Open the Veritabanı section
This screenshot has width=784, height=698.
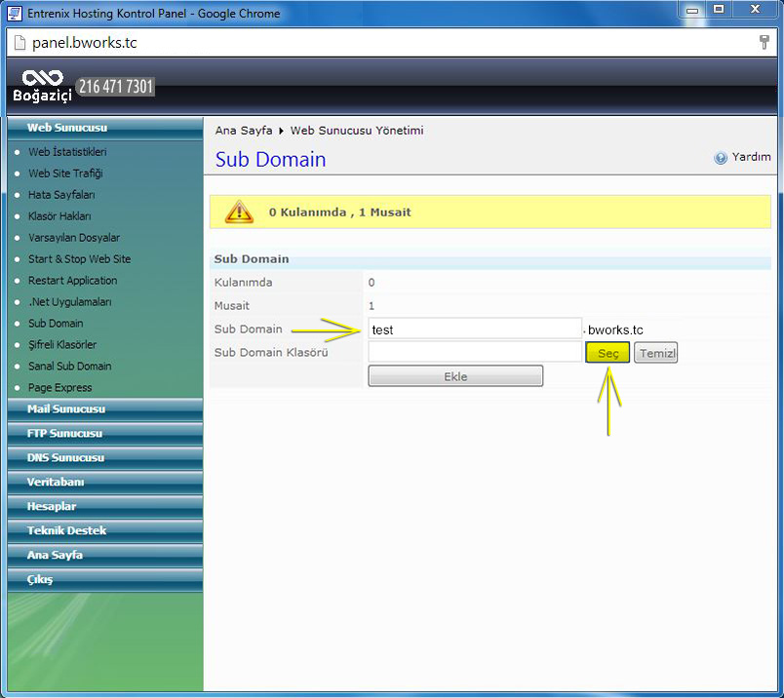point(56,483)
